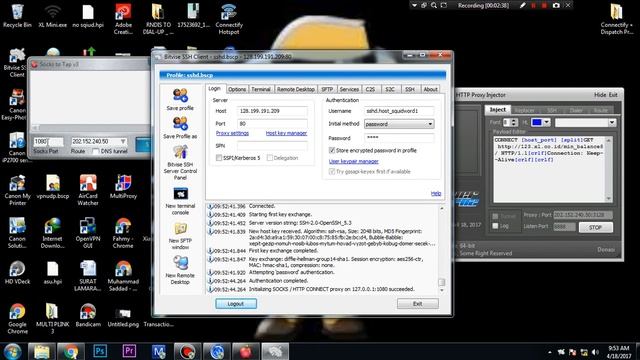Open Internet Download Manager shortcut
Screen dimensions: 640x360
(53, 233)
